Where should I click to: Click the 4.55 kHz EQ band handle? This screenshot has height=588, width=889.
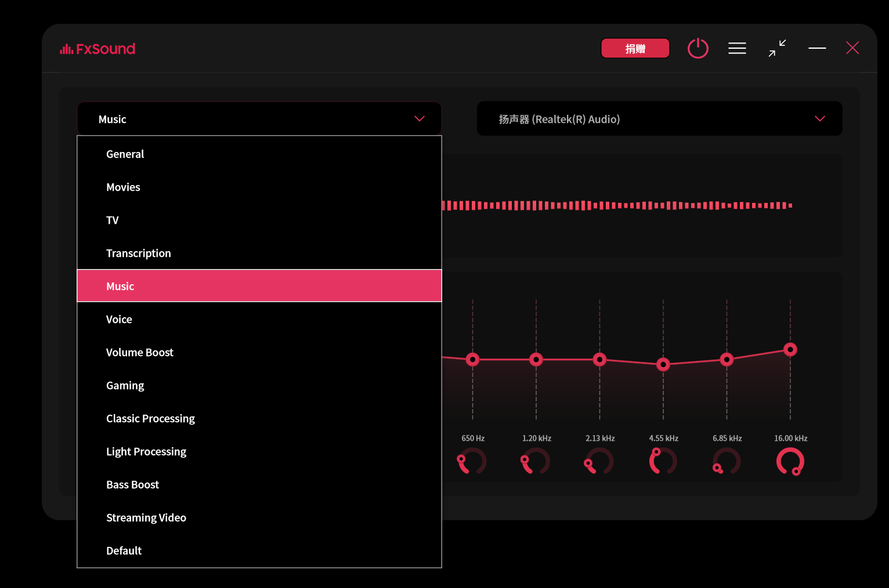click(x=663, y=364)
